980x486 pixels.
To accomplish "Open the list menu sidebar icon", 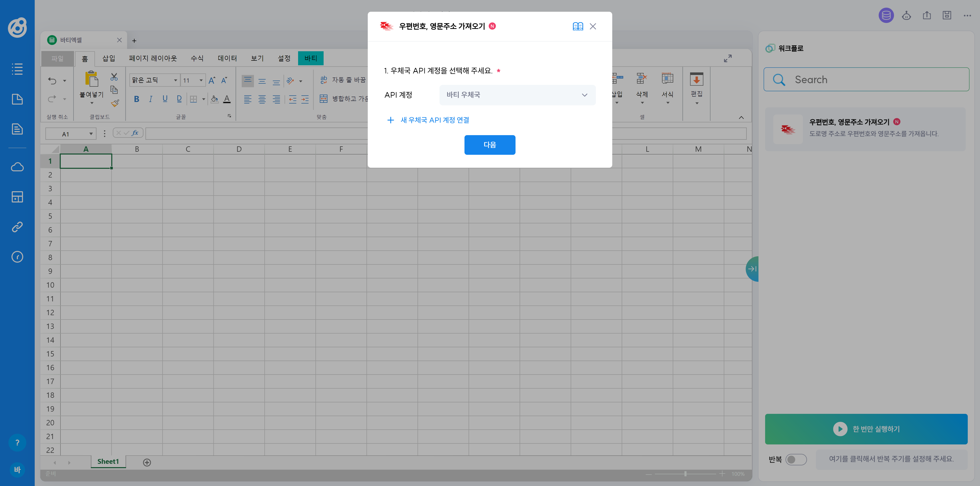I will point(17,69).
